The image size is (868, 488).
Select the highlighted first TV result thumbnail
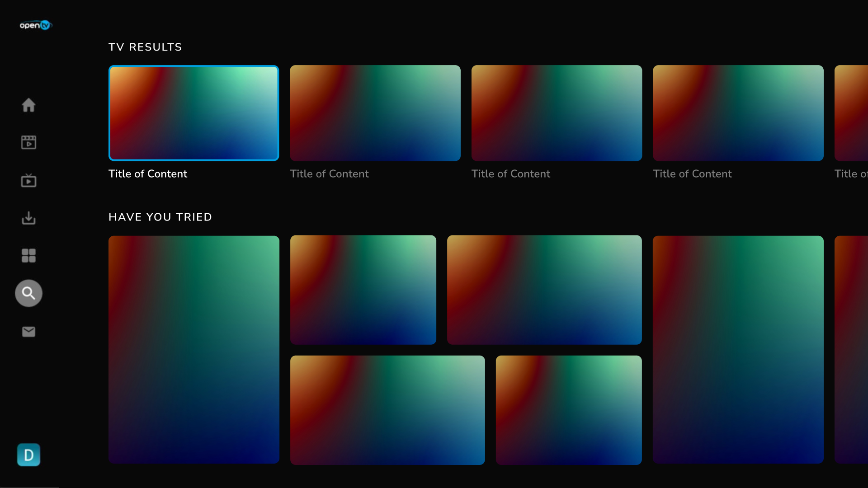pyautogui.click(x=193, y=113)
